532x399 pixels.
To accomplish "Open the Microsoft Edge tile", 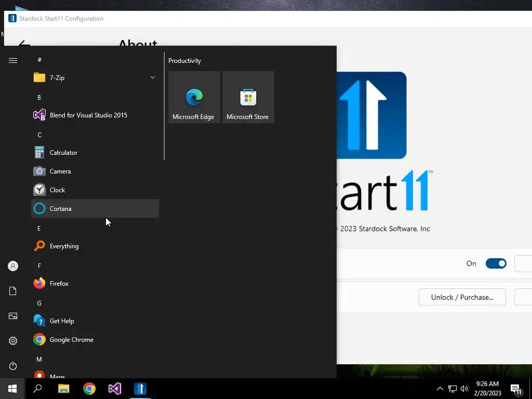I will (194, 97).
